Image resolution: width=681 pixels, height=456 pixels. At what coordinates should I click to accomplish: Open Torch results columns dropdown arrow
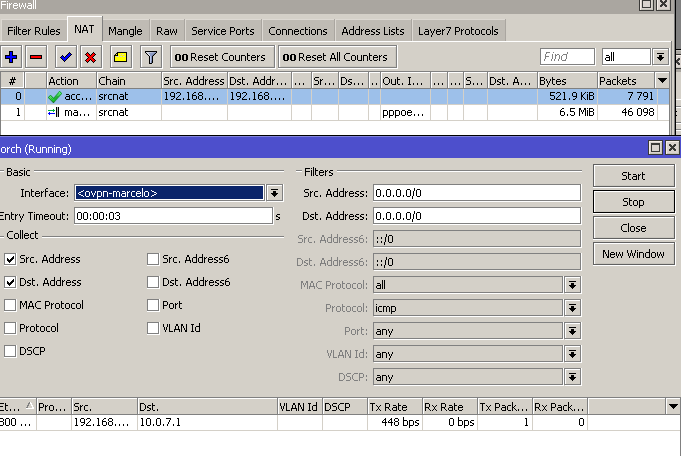pos(673,407)
